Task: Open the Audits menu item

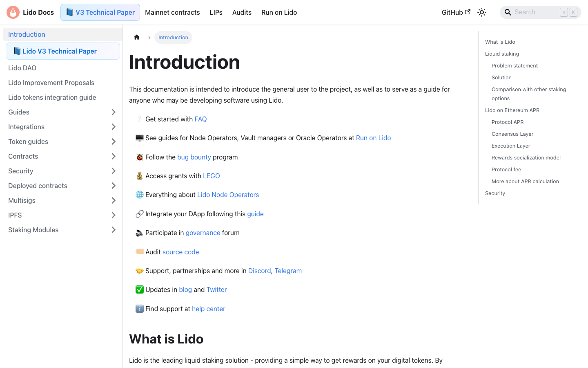Action: (242, 12)
